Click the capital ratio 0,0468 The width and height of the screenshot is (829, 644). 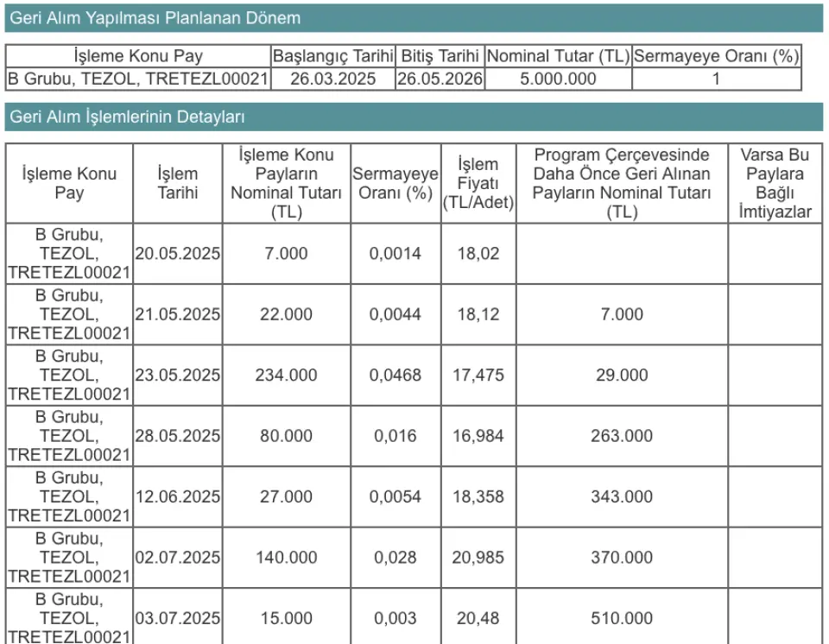(396, 376)
